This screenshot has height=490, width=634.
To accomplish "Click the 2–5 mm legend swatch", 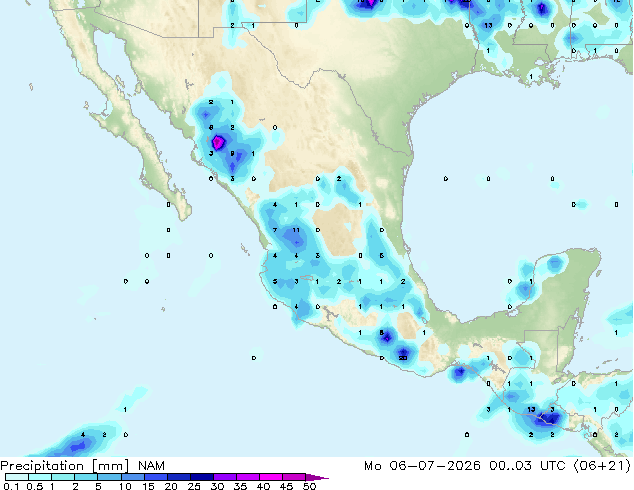I will (x=86, y=477).
